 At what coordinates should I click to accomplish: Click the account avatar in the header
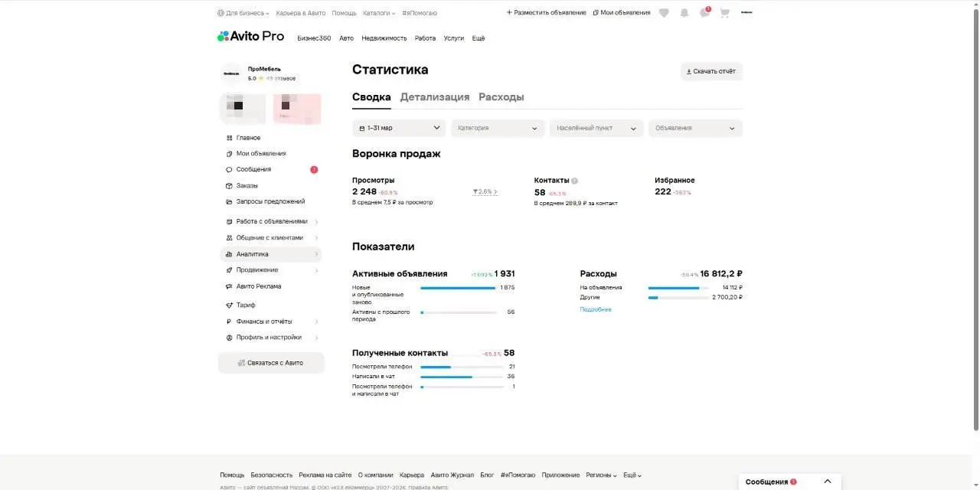pyautogui.click(x=746, y=13)
